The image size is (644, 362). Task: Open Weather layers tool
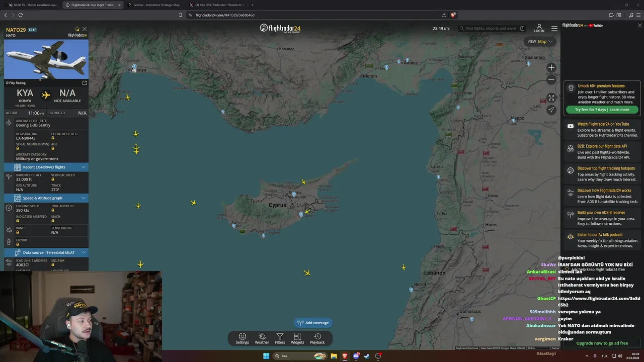coord(262,339)
